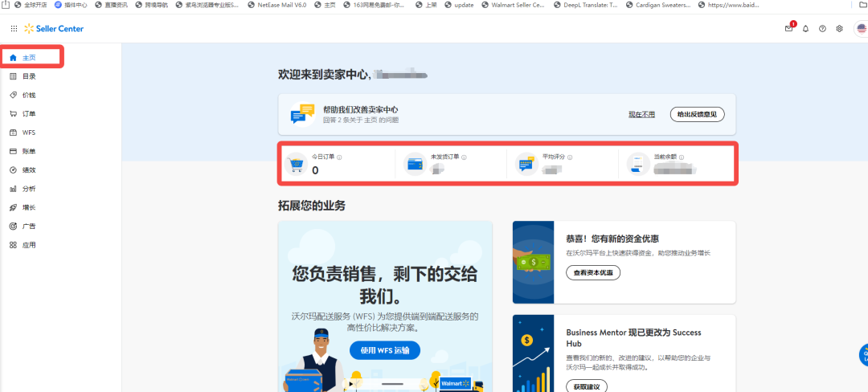
Task: Click the growth chart illustration on Success Hub card
Action: pos(533,353)
